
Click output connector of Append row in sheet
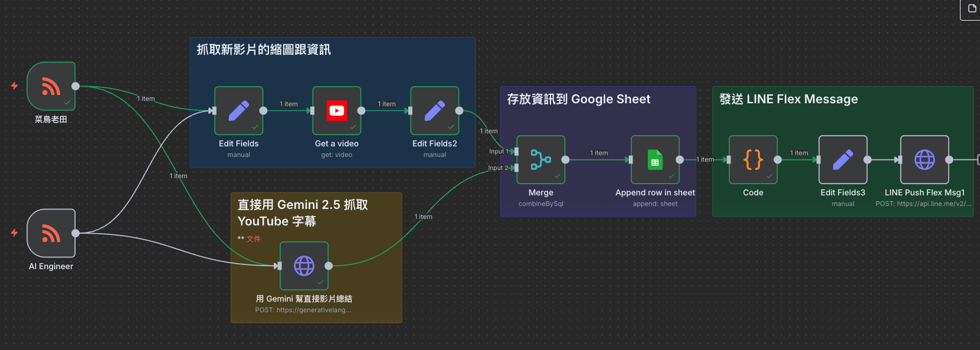coord(680,160)
